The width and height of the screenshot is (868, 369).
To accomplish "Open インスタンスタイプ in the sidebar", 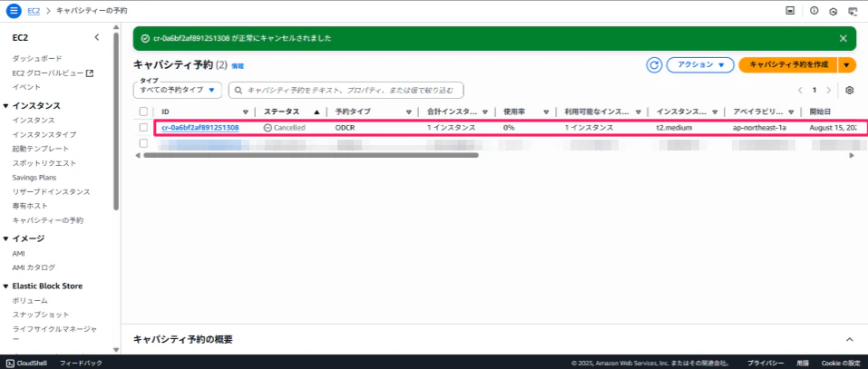I will [x=44, y=134].
